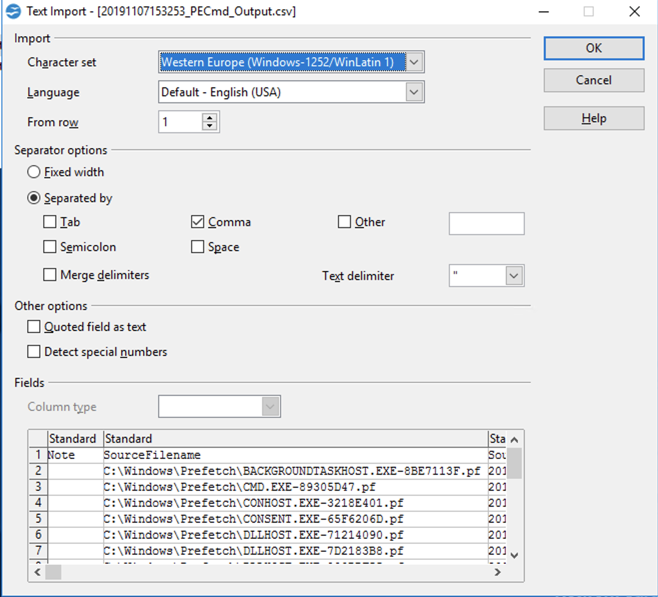Click the BACKGROUNDTASKHOST.EXE-8BE7113F.pf row

[x=295, y=471]
